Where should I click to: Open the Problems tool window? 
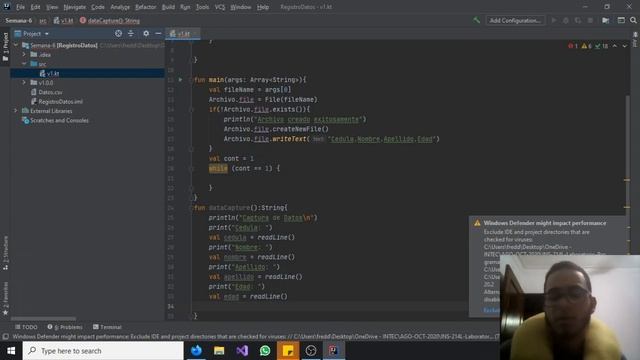click(65, 327)
